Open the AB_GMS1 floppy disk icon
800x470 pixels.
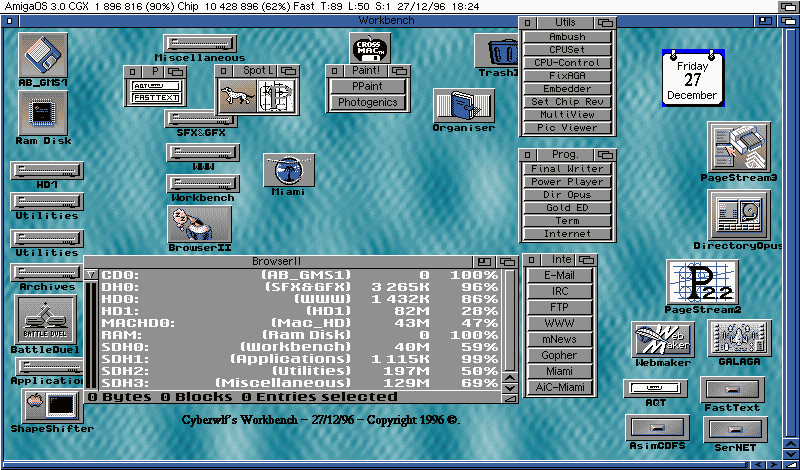(x=43, y=55)
